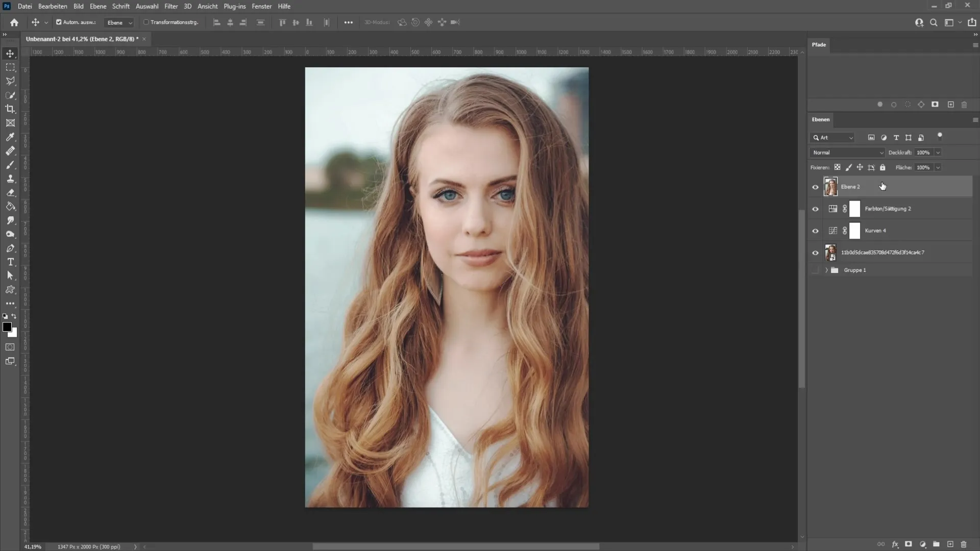Select the Path Selection tool
This screenshot has width=980, height=551.
10,275
